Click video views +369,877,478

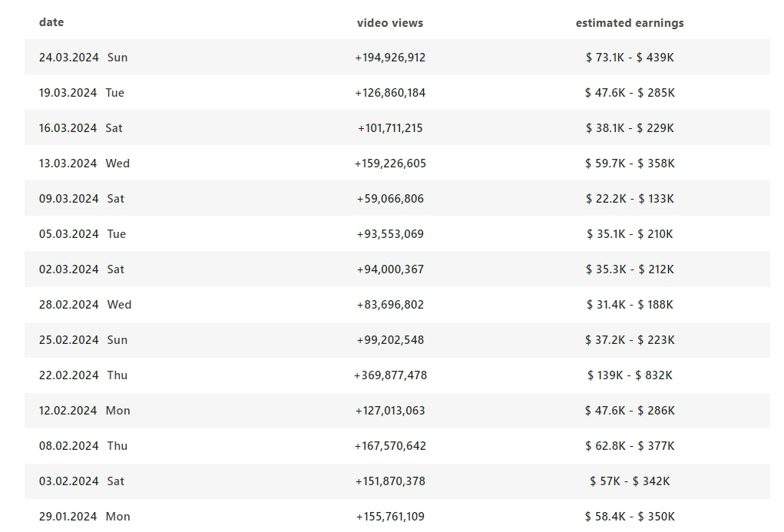click(x=390, y=375)
